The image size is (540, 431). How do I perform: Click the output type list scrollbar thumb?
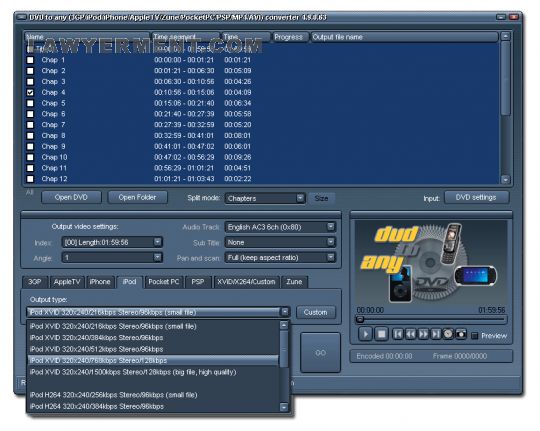pos(284,348)
